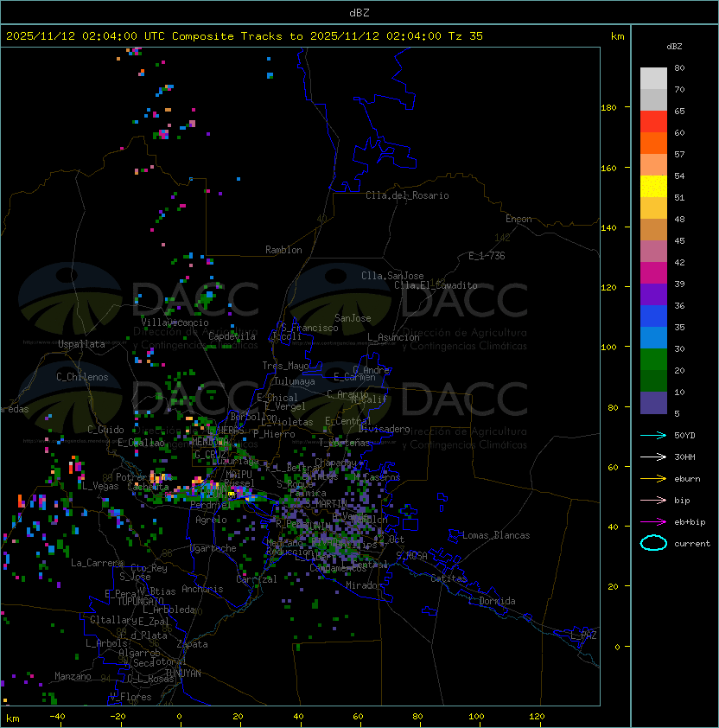Screen dimensions: 719x728
Task: Click the 'Ugarteche' map label
Action: pyautogui.click(x=213, y=548)
